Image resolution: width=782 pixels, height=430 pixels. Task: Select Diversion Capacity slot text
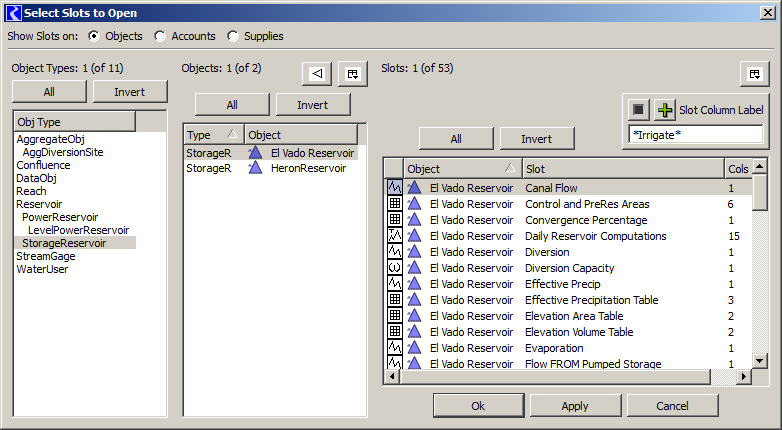pos(570,268)
